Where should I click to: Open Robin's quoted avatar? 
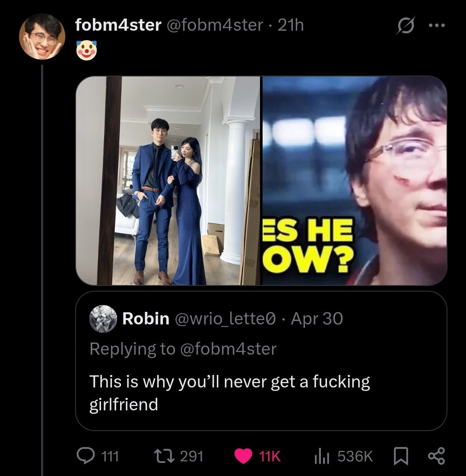(103, 319)
